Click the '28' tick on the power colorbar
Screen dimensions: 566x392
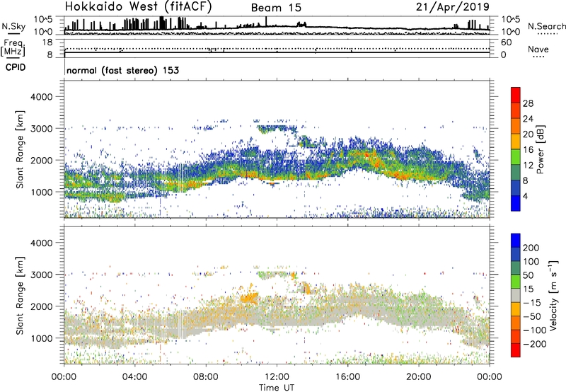pos(528,103)
